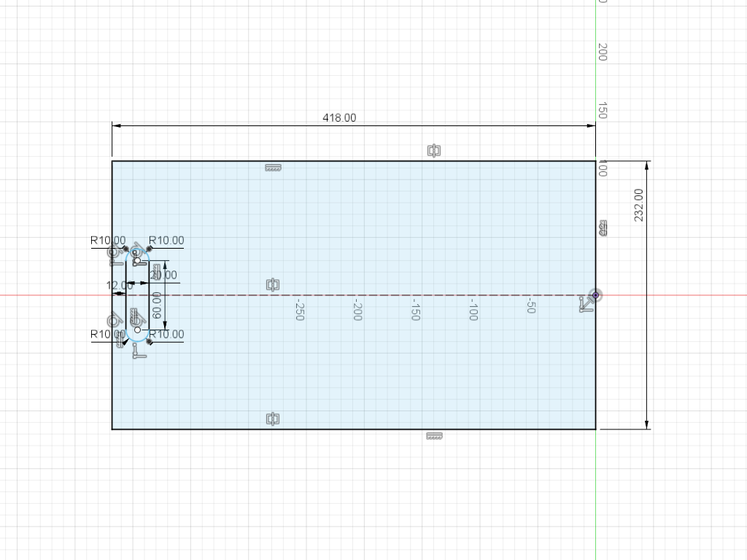Select the slot's upper arc center point

[x=137, y=260]
